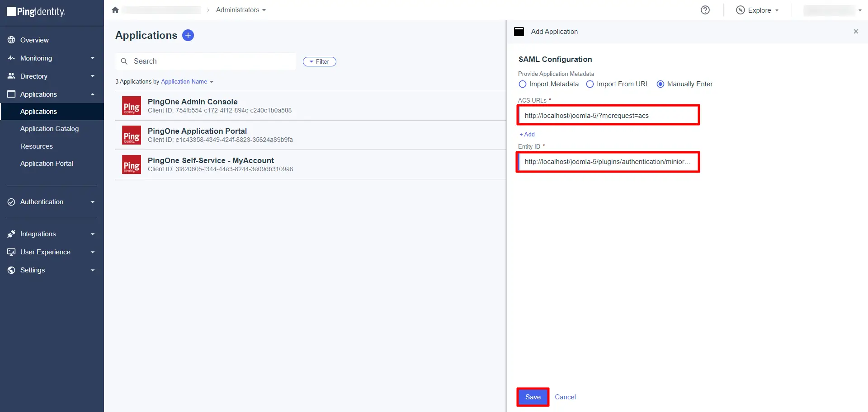868x412 pixels.
Task: Click + Add to add ACS URL
Action: pyautogui.click(x=527, y=134)
